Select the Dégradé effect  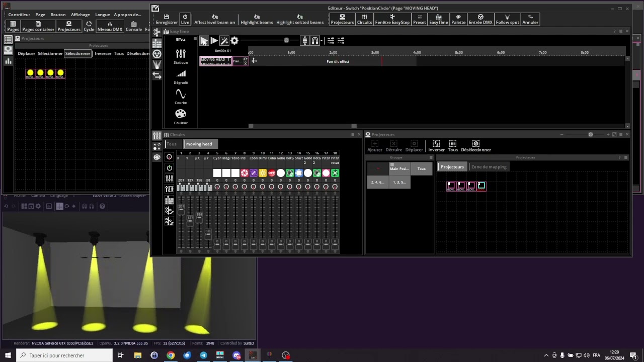click(181, 77)
